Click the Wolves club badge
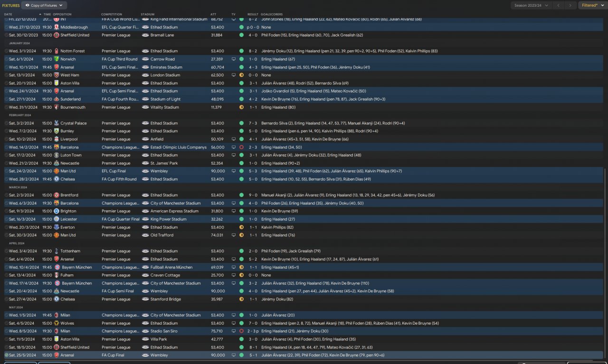The height and width of the screenshot is (364, 608). (x=57, y=323)
